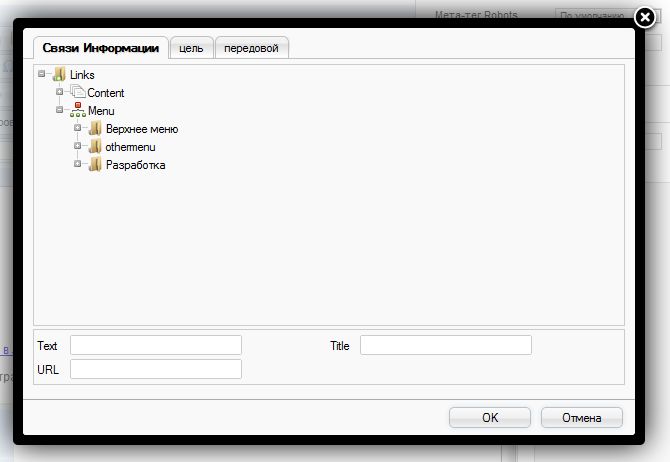This screenshot has width=670, height=462.
Task: Confirm with the OK button
Action: pos(490,417)
